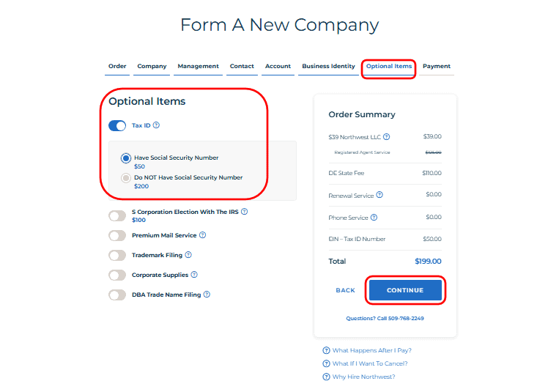Disable the Tax ID toggle
The height and width of the screenshot is (392, 559).
click(x=117, y=126)
